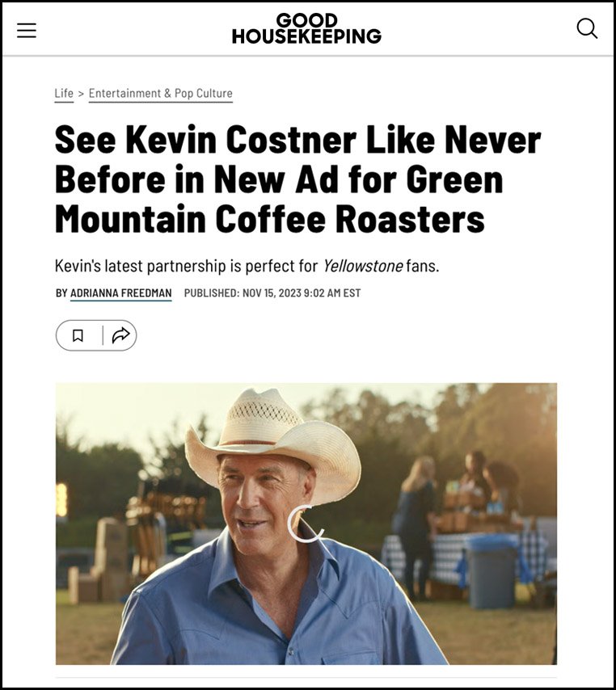Go home via Good Housekeeping logo
The height and width of the screenshot is (690, 616).
(x=306, y=28)
